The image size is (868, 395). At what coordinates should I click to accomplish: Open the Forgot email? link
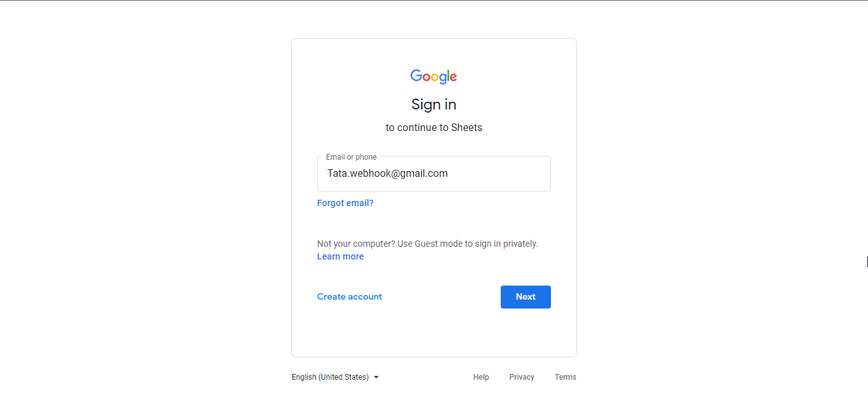pyautogui.click(x=345, y=203)
